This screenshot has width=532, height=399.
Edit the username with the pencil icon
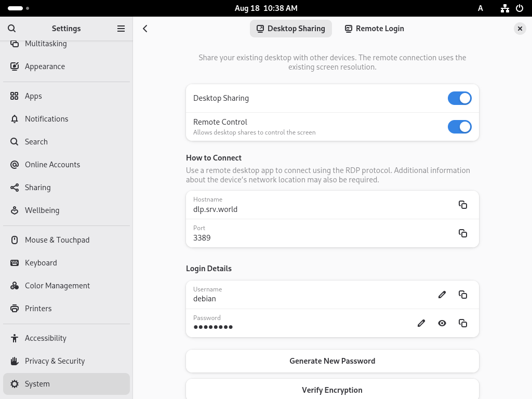[x=442, y=295]
